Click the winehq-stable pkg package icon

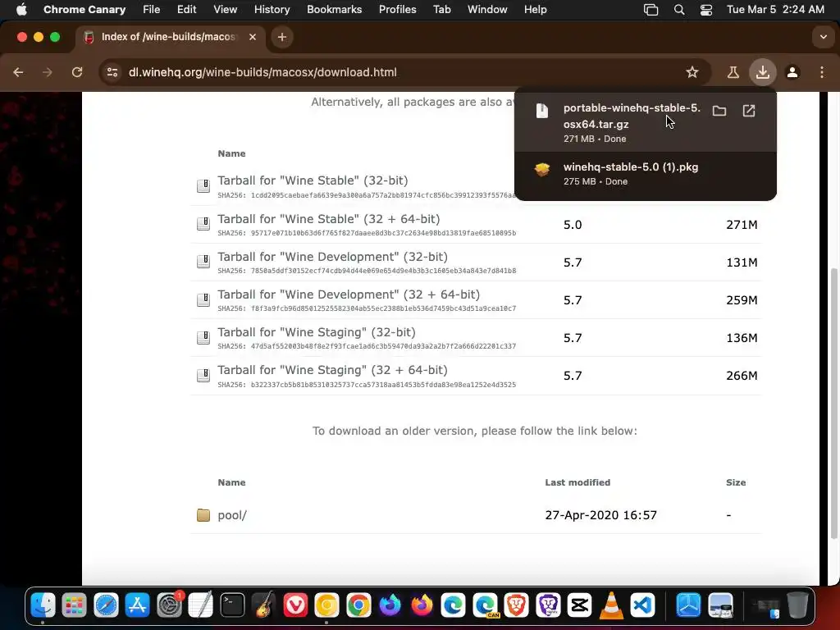[542, 170]
